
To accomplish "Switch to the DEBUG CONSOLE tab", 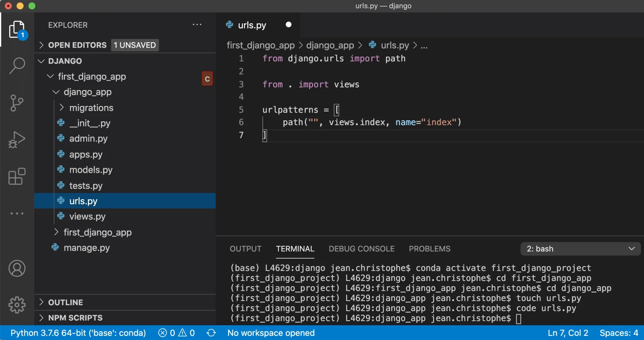I will [x=361, y=249].
